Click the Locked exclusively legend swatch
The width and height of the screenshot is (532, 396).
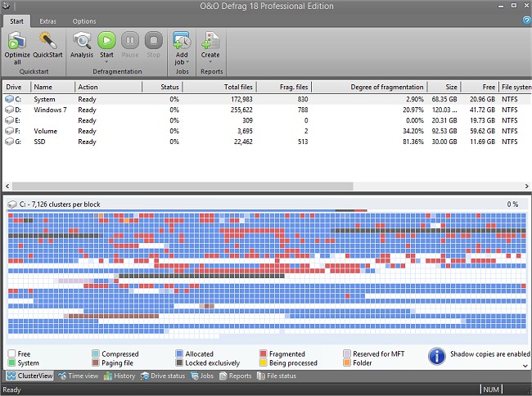pyautogui.click(x=179, y=362)
